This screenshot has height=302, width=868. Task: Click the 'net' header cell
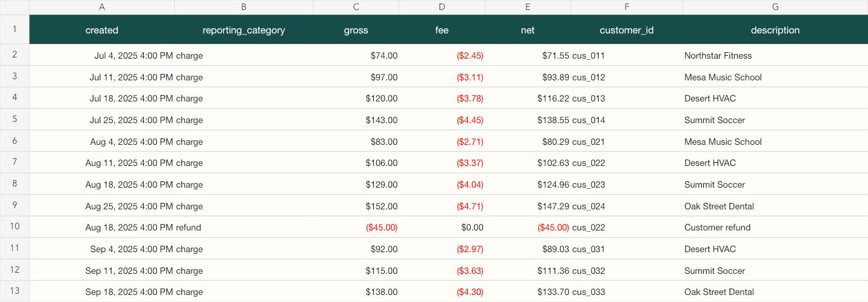[528, 29]
